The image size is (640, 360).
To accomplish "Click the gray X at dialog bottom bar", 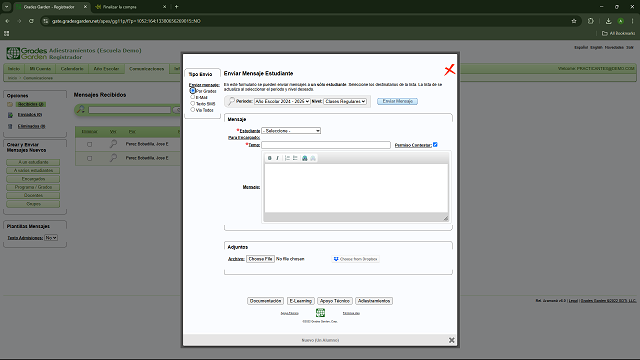I will point(451,340).
